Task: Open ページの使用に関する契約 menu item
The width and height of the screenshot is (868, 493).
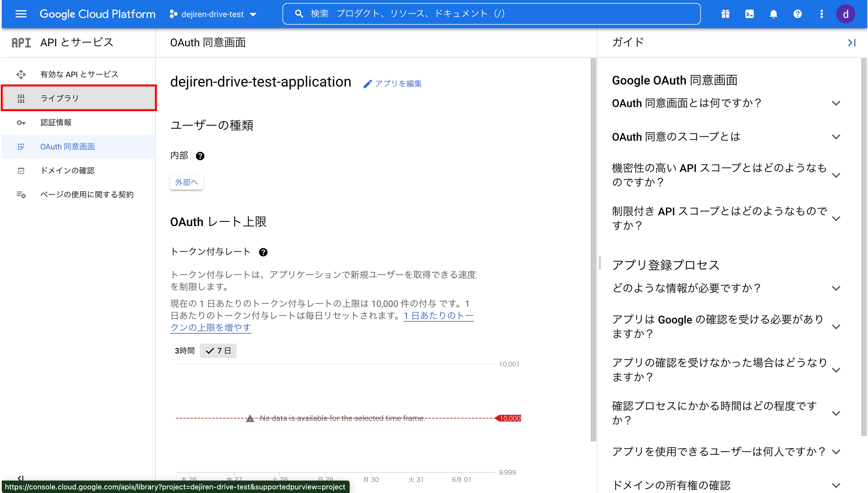Action: [x=78, y=194]
